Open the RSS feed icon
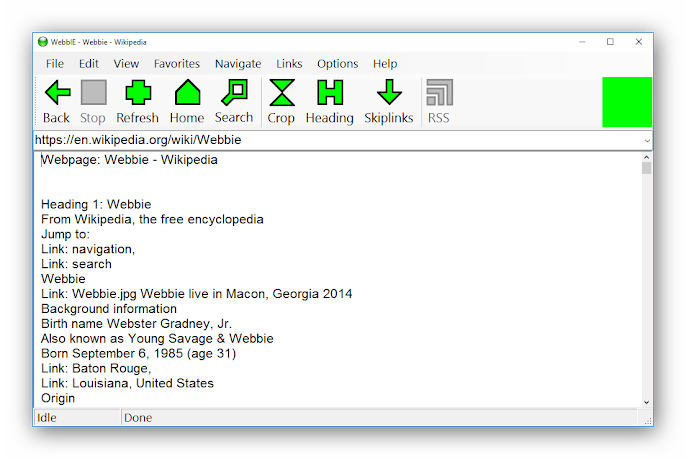 pyautogui.click(x=439, y=92)
